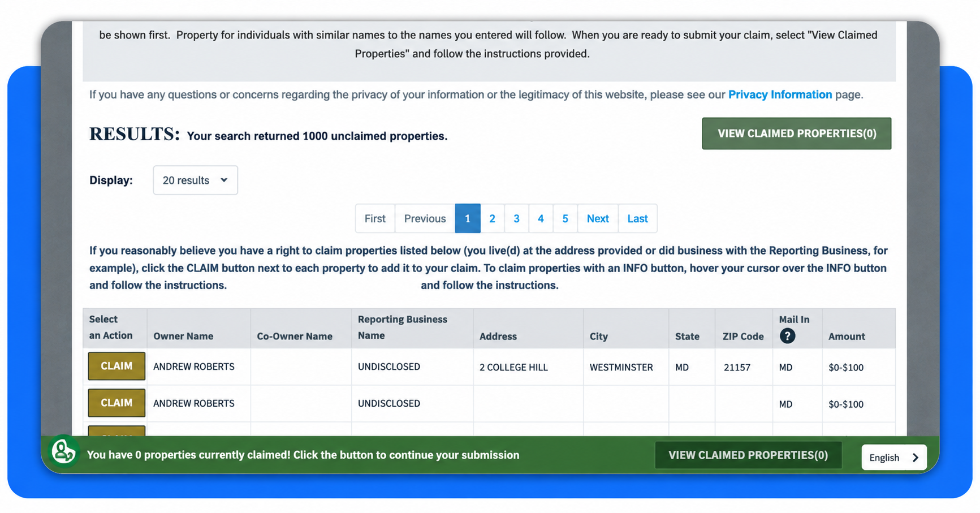Image resolution: width=980 pixels, height=513 pixels.
Task: Claim the 2 College Hill Westminster property
Action: (116, 366)
